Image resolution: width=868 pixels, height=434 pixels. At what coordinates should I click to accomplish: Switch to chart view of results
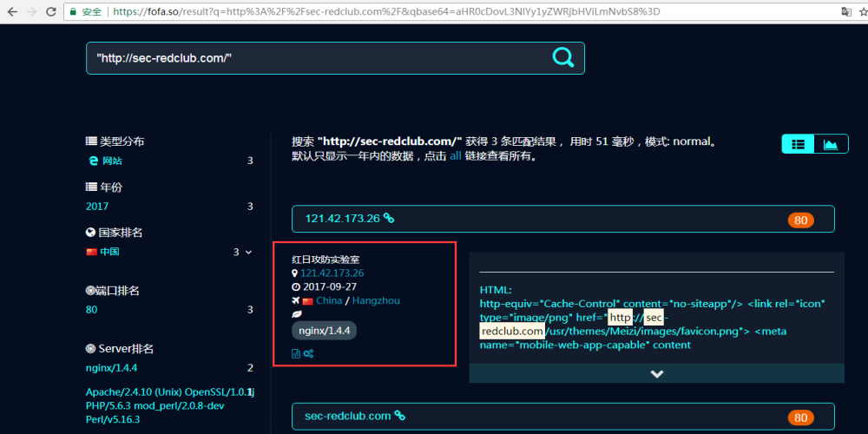click(x=831, y=144)
